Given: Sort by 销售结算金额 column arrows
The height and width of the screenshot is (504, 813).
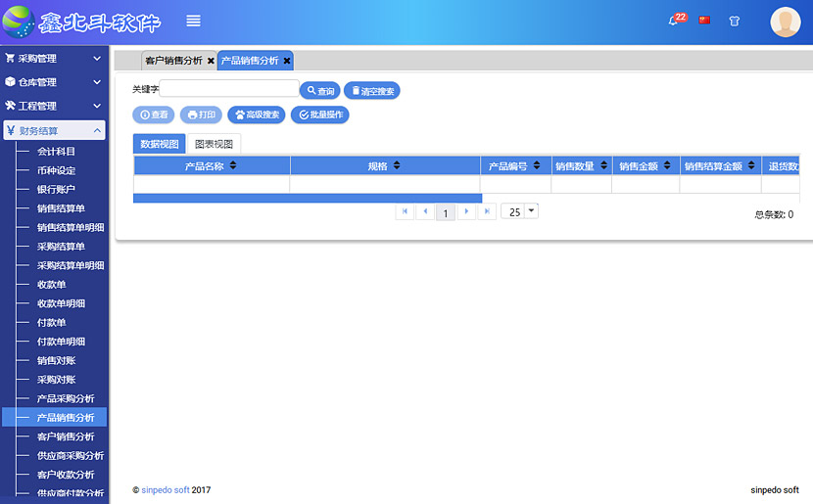Looking at the screenshot, I should click(751, 165).
